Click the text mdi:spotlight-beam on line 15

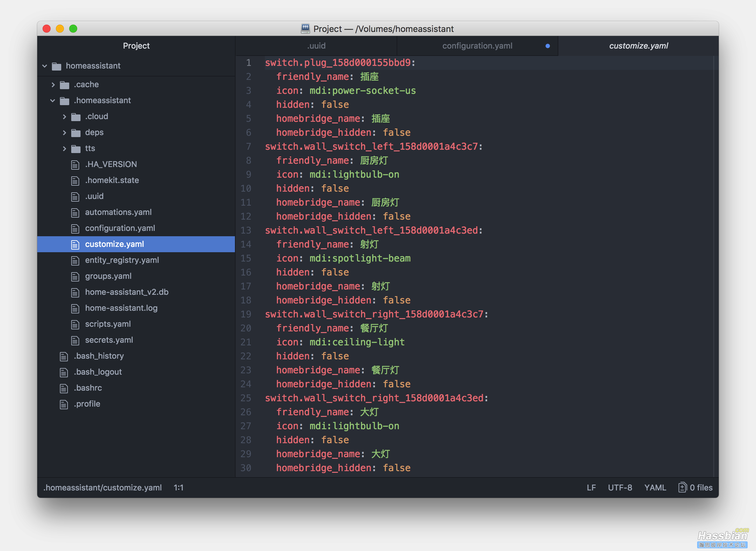[360, 259]
